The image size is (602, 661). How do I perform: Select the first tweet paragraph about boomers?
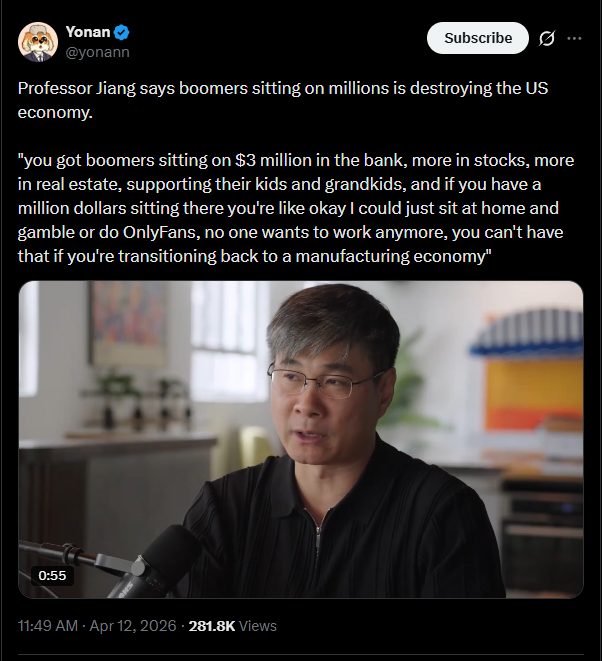click(x=283, y=100)
